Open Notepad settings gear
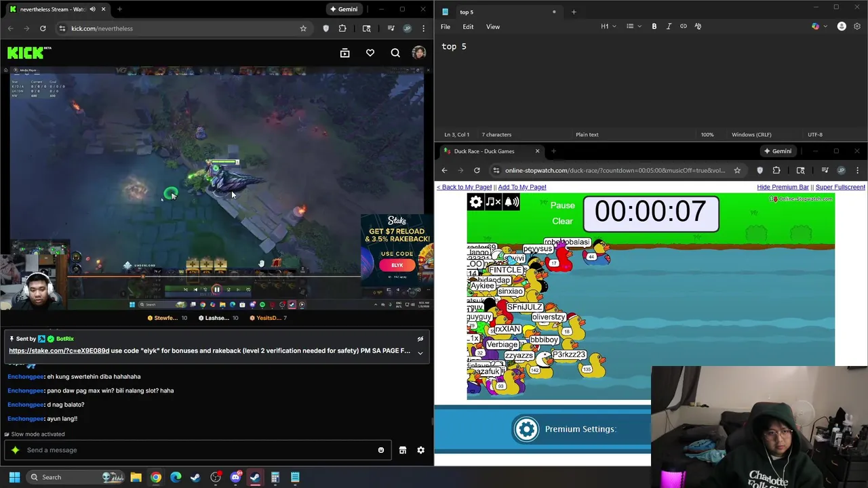Screen dimensions: 868x488 point(858,26)
